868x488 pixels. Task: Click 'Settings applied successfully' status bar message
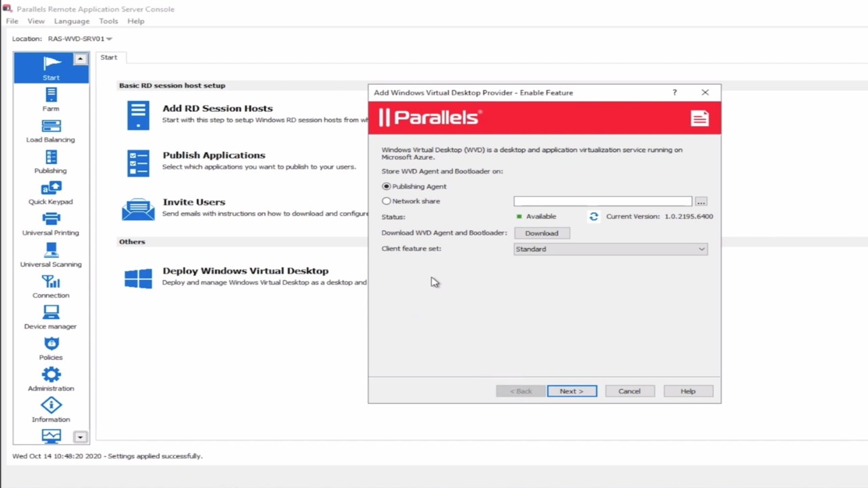155,456
